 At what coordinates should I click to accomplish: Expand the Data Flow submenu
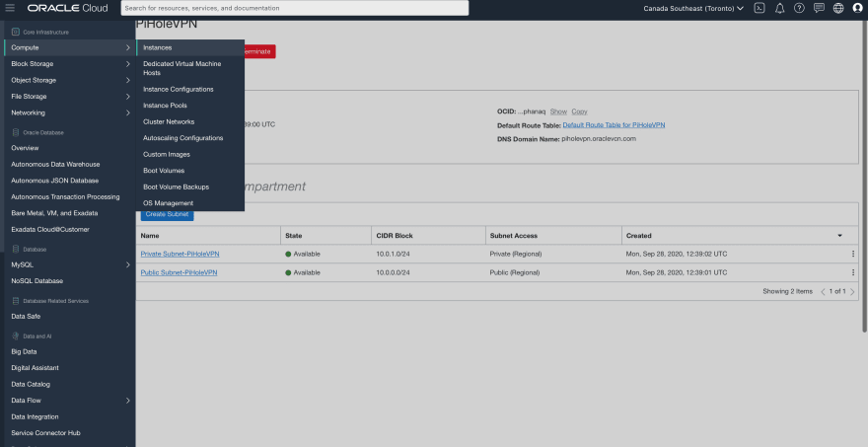[127, 401]
